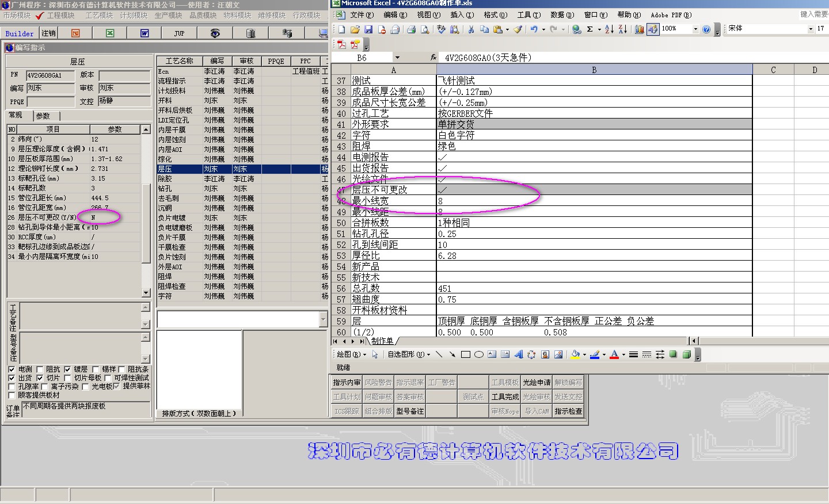Open the Excel 插入 menu

[462, 15]
